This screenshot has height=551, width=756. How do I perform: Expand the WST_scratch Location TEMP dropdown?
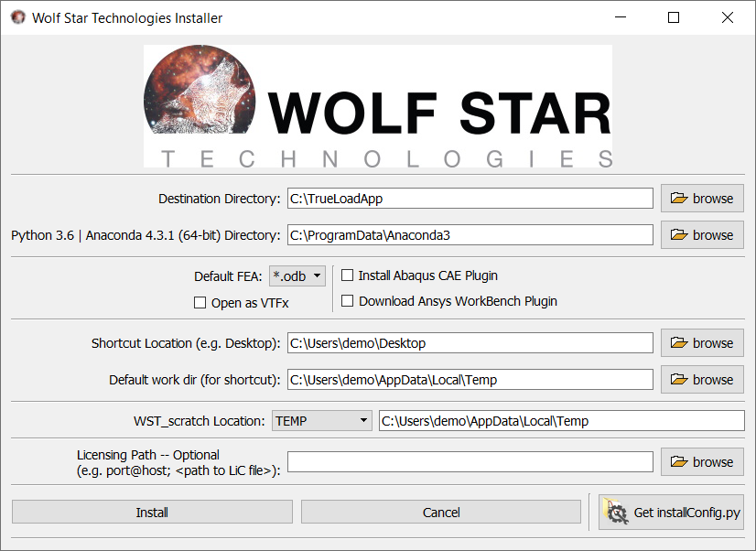coord(321,421)
